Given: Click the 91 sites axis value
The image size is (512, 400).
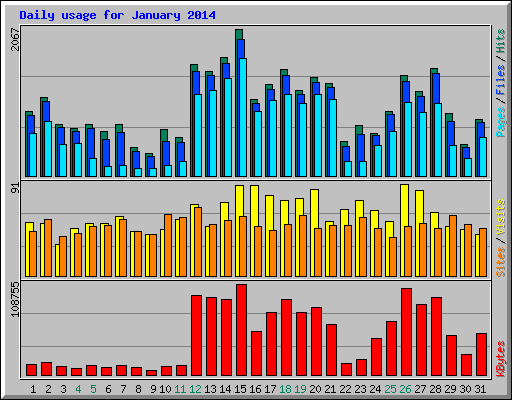Looking at the screenshot, I should (x=15, y=188).
